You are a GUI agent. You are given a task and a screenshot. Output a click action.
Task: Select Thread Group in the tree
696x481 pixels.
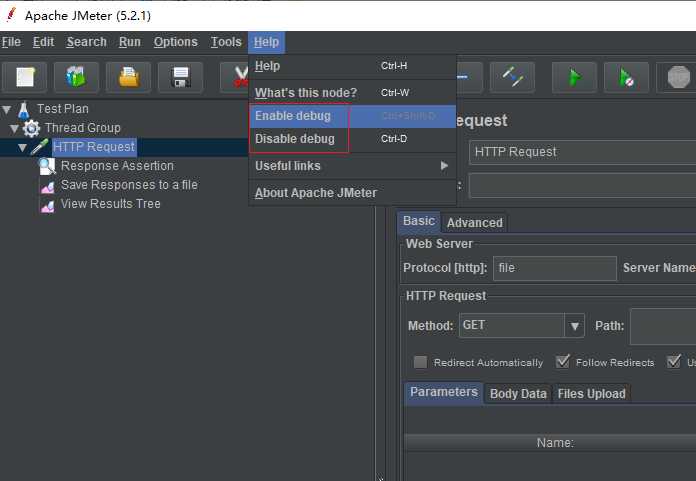(83, 128)
